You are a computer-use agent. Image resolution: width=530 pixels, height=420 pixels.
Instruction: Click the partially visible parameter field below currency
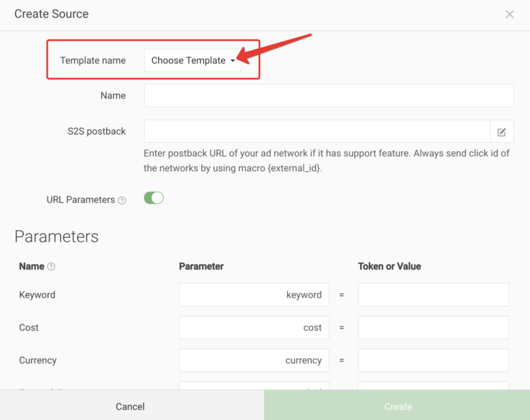[254, 386]
